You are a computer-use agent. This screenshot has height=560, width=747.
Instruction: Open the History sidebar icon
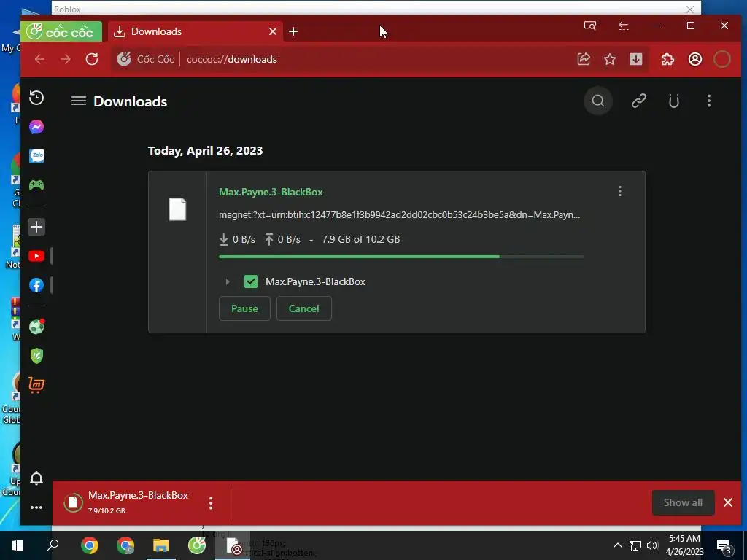pos(36,98)
